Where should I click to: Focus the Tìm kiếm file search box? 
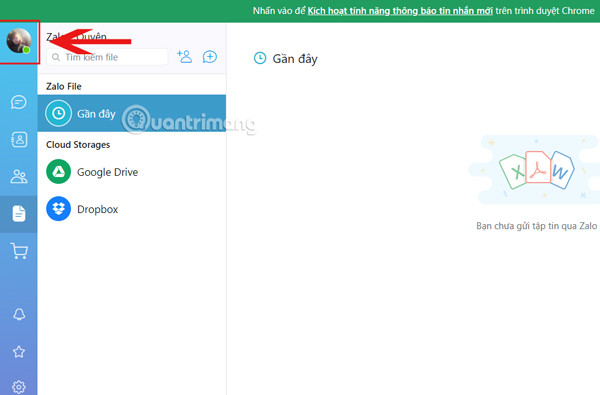107,57
